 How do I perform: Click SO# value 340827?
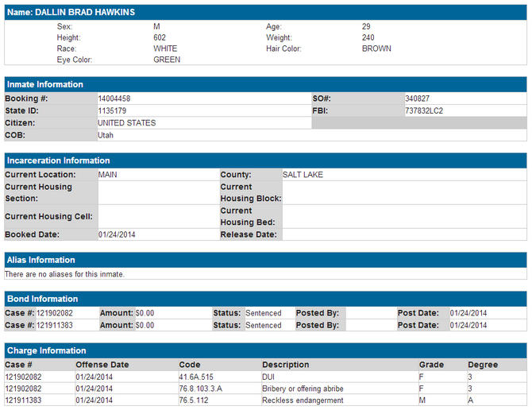tap(417, 99)
